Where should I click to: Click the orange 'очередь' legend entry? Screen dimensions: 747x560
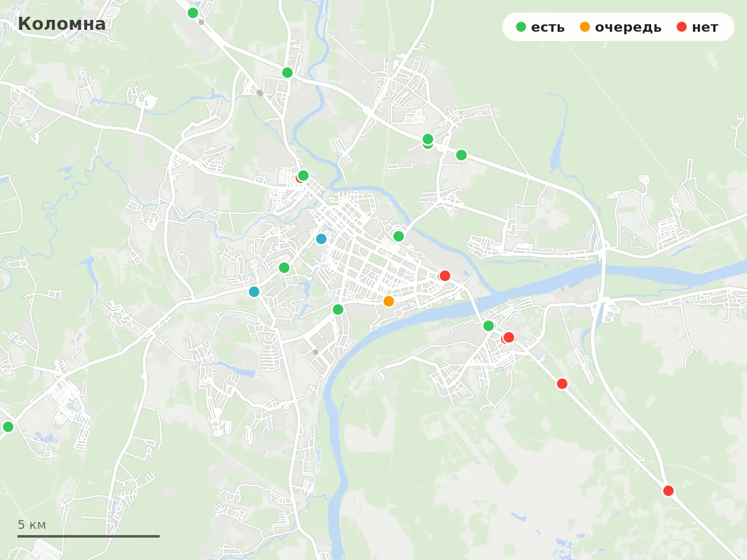tap(620, 27)
